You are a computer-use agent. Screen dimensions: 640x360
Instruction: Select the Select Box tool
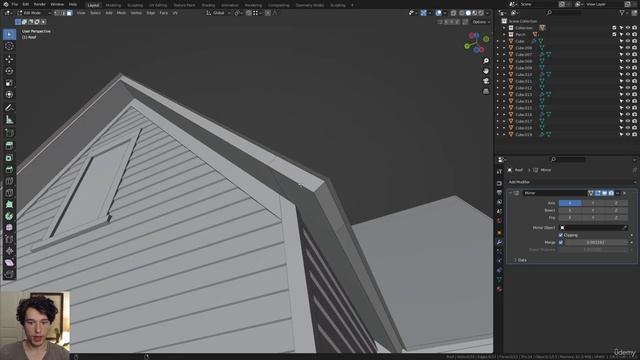[x=9, y=34]
